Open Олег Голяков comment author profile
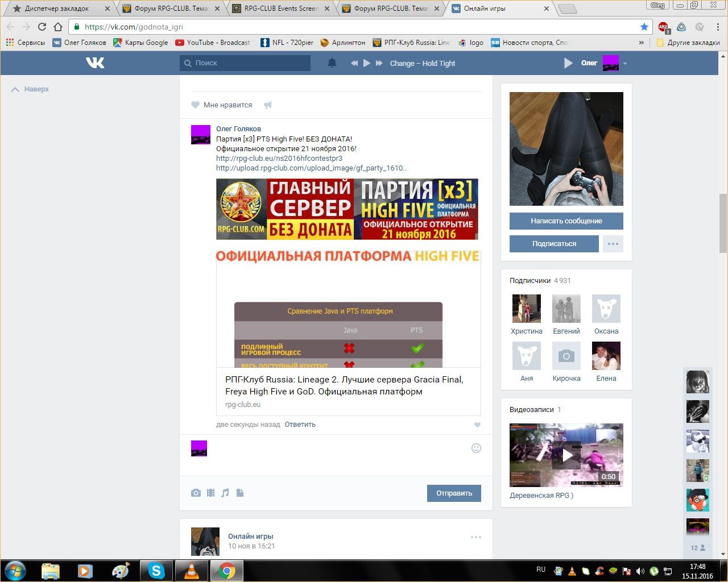728x582 pixels. pyautogui.click(x=238, y=129)
